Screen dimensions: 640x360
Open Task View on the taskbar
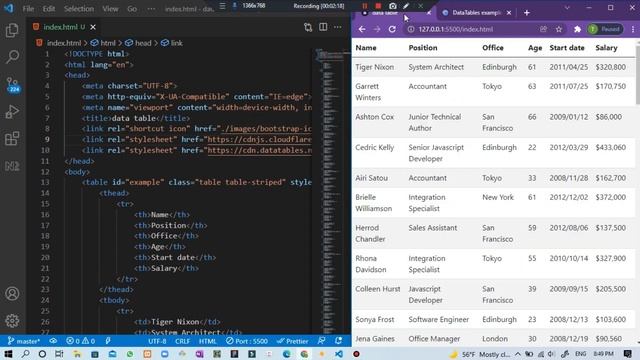59,354
